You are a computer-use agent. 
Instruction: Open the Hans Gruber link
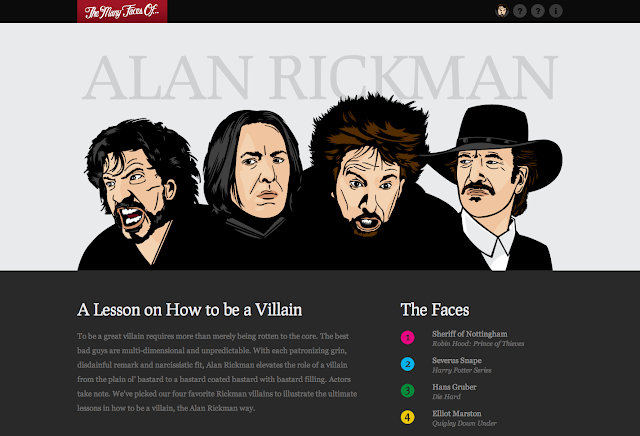[454, 387]
